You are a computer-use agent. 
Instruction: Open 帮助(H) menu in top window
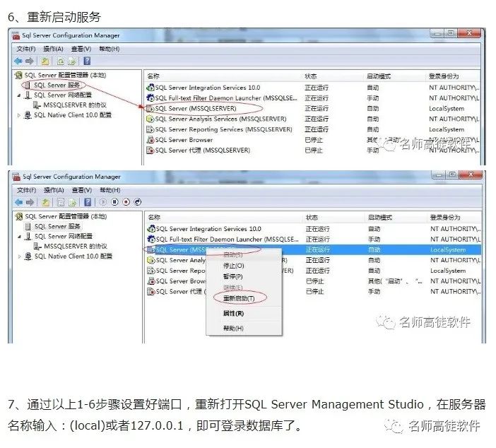click(x=109, y=49)
